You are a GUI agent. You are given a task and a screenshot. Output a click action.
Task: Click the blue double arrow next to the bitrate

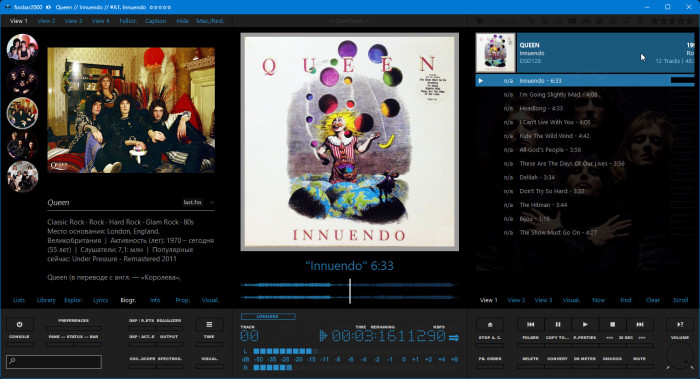pos(454,337)
